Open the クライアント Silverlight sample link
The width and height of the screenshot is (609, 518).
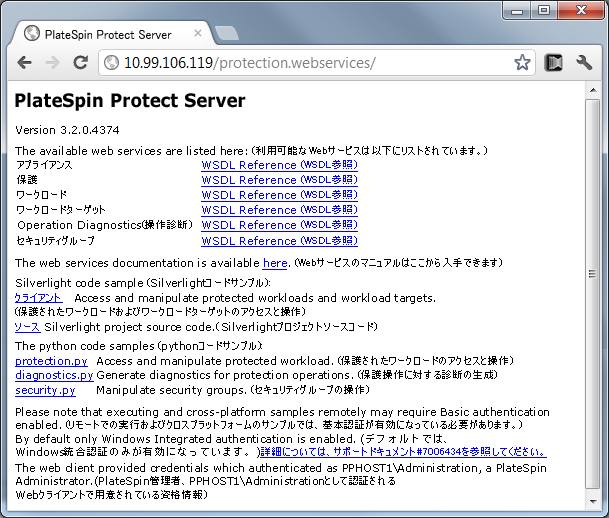38,298
